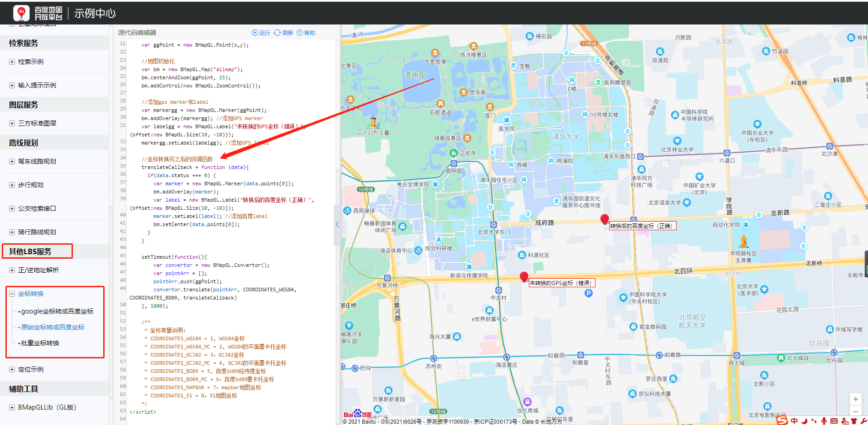Click the 万泉河桥 station icon

coord(387,278)
